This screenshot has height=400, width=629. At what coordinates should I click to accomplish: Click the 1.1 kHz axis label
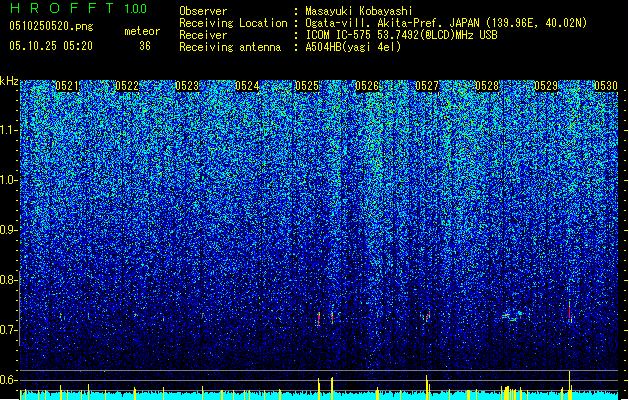(x=9, y=130)
